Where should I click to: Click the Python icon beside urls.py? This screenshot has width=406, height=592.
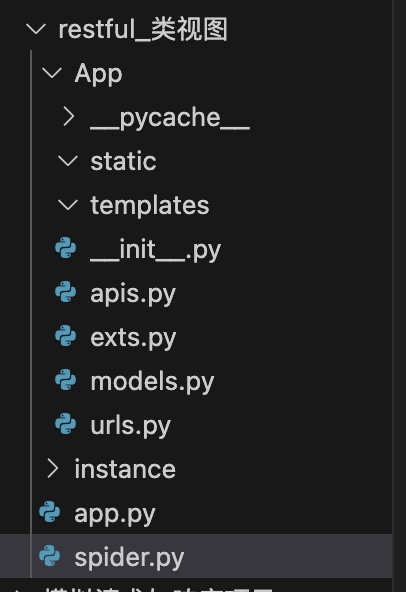click(66, 424)
